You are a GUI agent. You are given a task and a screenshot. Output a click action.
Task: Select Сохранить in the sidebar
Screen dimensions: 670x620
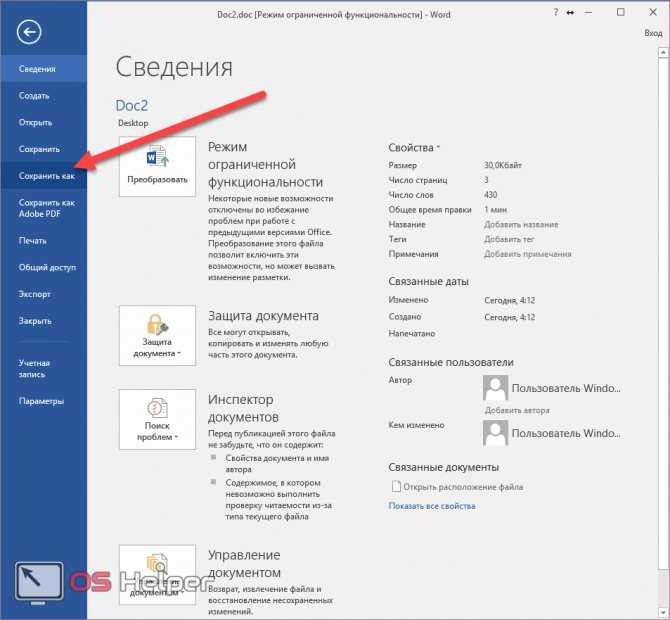44,149
